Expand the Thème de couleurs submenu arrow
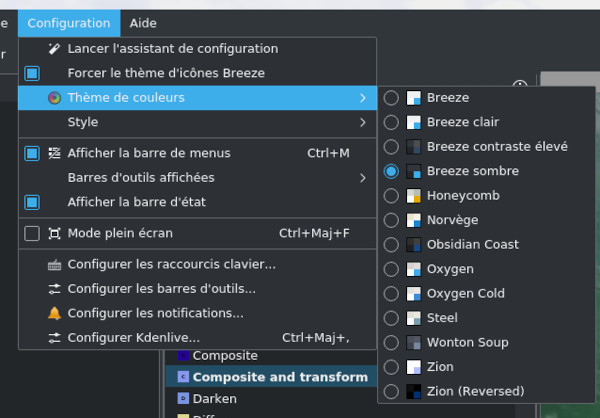Image resolution: width=600 pixels, height=418 pixels. point(363,98)
